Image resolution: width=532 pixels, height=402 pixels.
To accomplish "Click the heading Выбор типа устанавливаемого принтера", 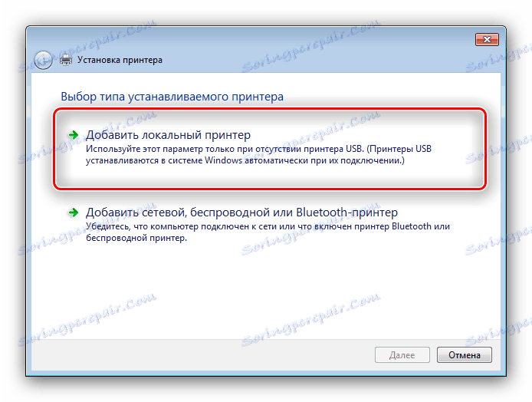I will (x=172, y=97).
